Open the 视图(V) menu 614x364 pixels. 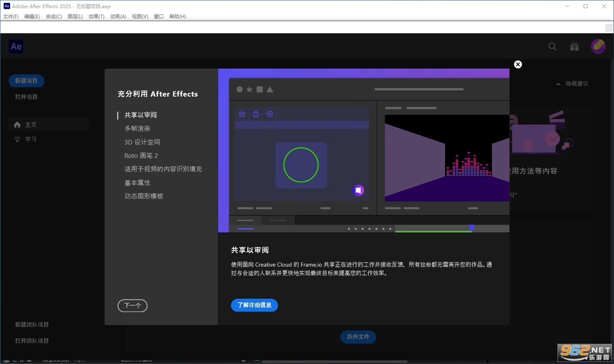[x=140, y=17]
